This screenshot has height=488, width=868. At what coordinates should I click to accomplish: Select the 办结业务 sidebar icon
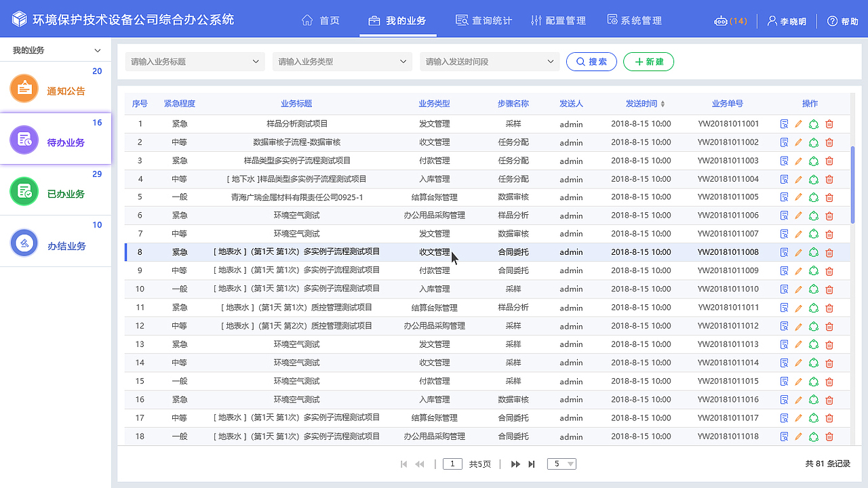(x=23, y=242)
